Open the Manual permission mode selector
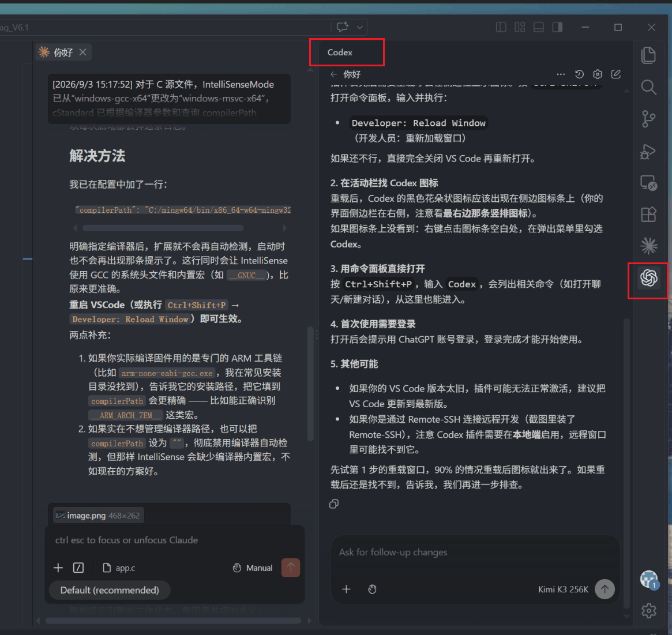Viewport: 672px width, 635px height. pos(253,568)
